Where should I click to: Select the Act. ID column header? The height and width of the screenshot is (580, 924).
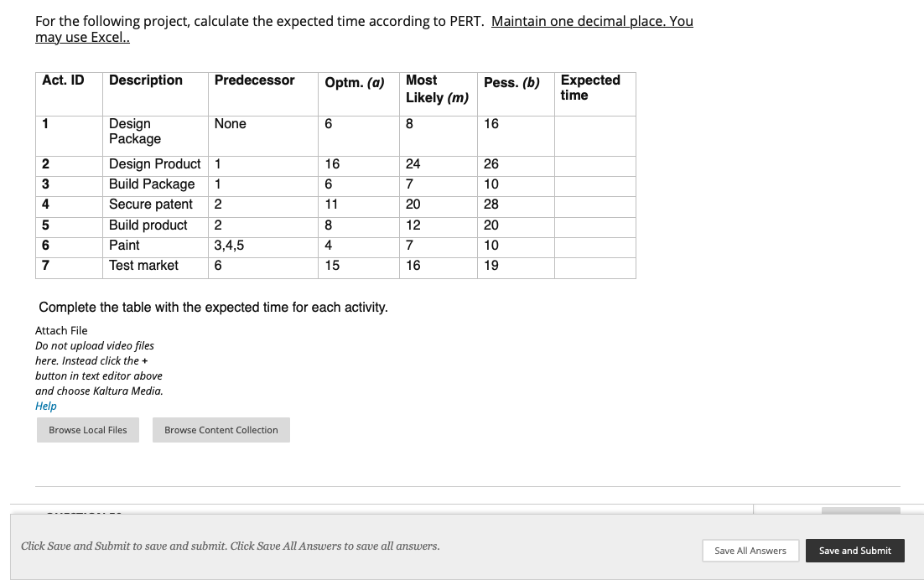[62, 80]
